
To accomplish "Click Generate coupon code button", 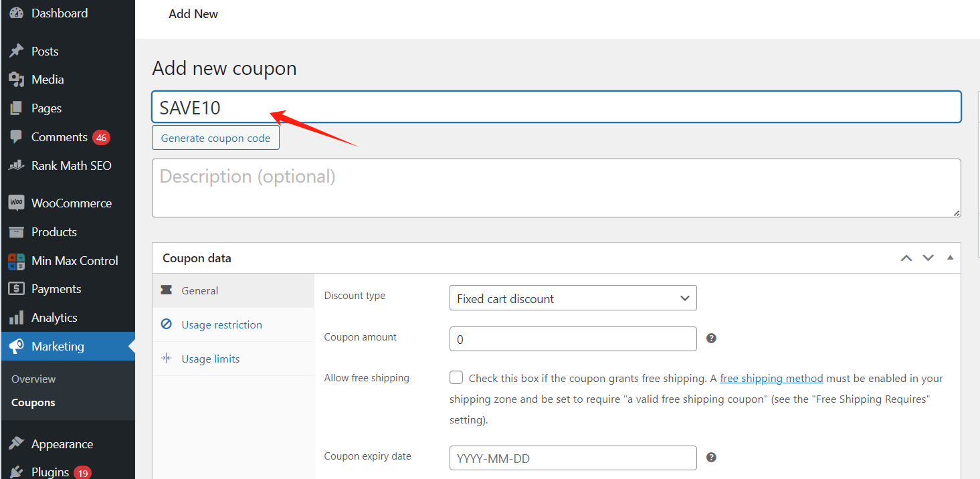I will tap(215, 138).
